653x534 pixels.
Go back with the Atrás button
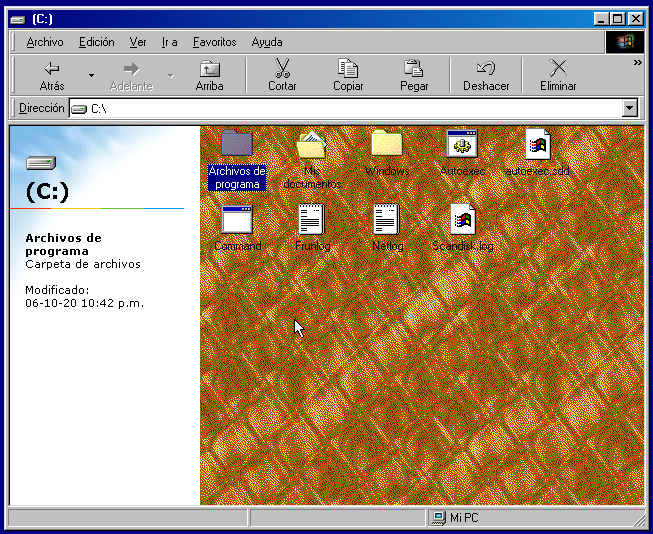[52, 75]
